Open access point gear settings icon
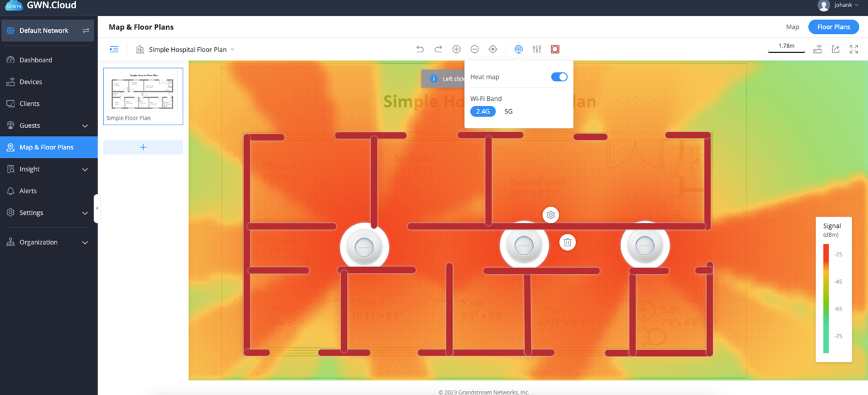Image resolution: width=868 pixels, height=395 pixels. [551, 215]
